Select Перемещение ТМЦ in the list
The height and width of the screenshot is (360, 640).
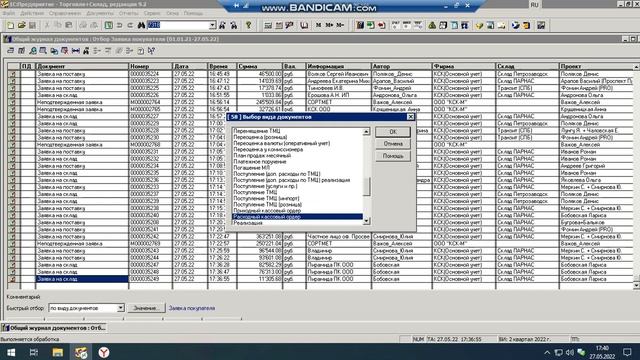click(x=256, y=131)
